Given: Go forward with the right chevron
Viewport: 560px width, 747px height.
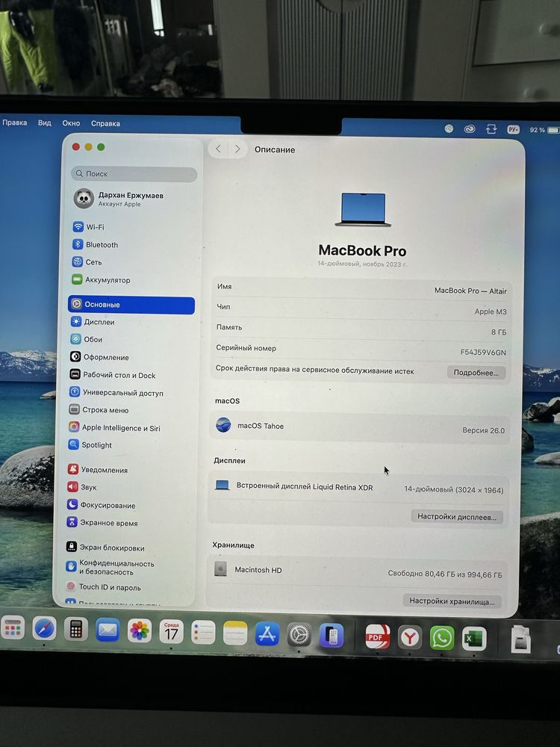Looking at the screenshot, I should pyautogui.click(x=237, y=149).
